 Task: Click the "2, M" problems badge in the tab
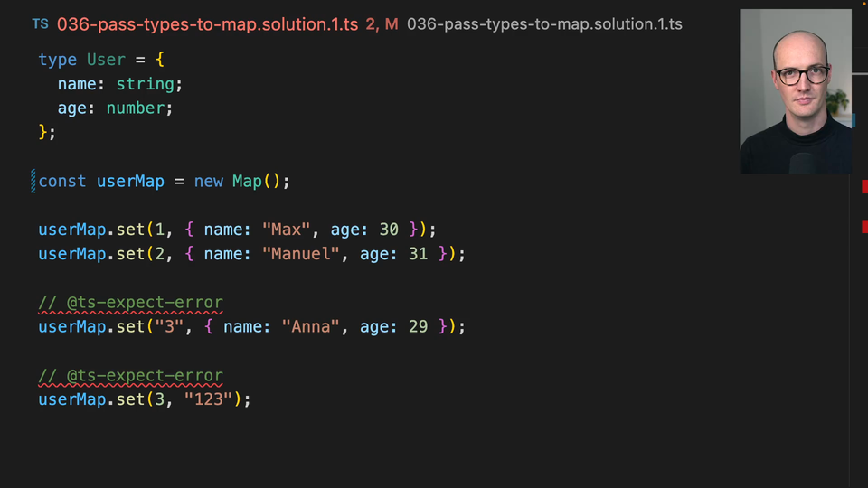point(382,24)
